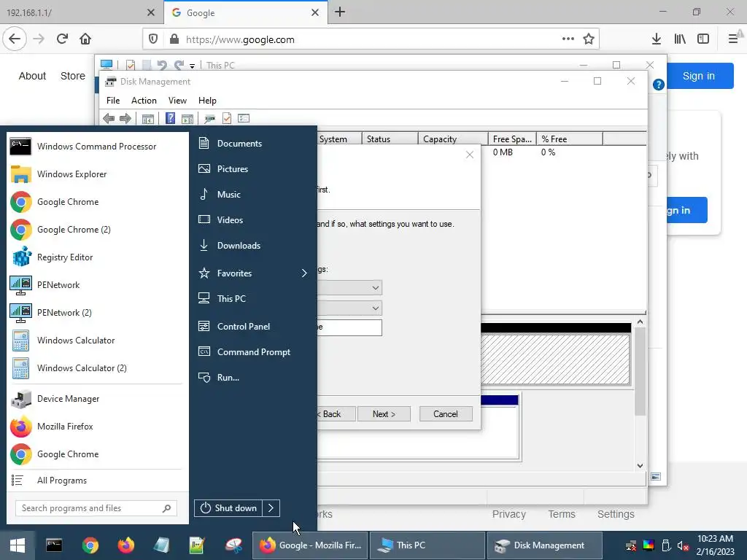Click Shut down button

pyautogui.click(x=228, y=508)
